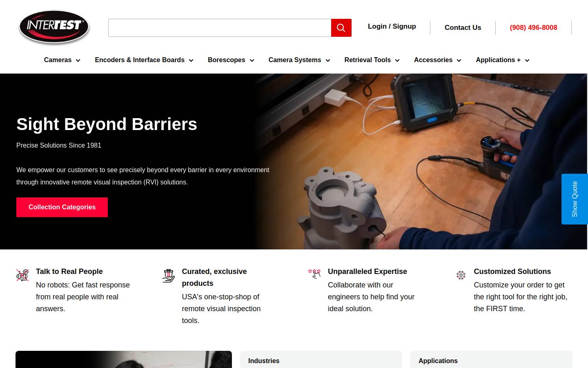Image resolution: width=588 pixels, height=368 pixels.
Task: Click into the search input field
Action: pos(220,28)
